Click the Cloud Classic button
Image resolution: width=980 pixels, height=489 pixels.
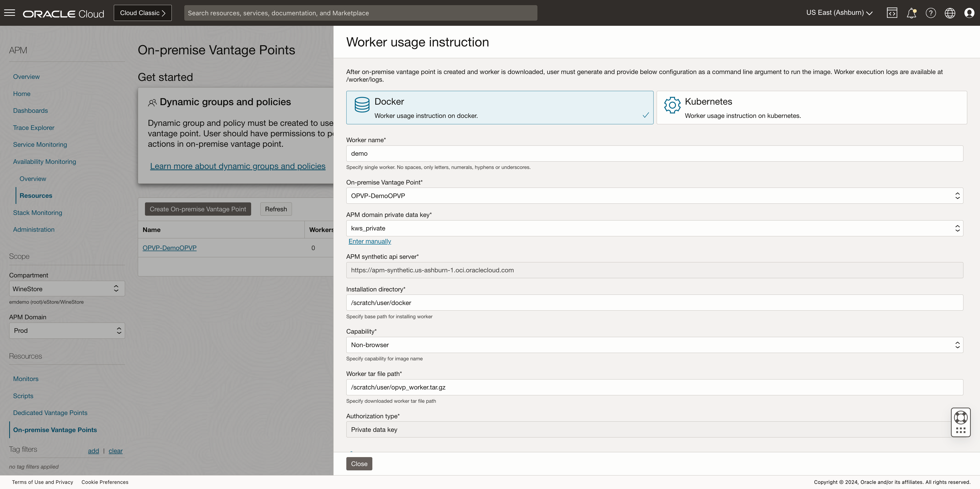(143, 13)
